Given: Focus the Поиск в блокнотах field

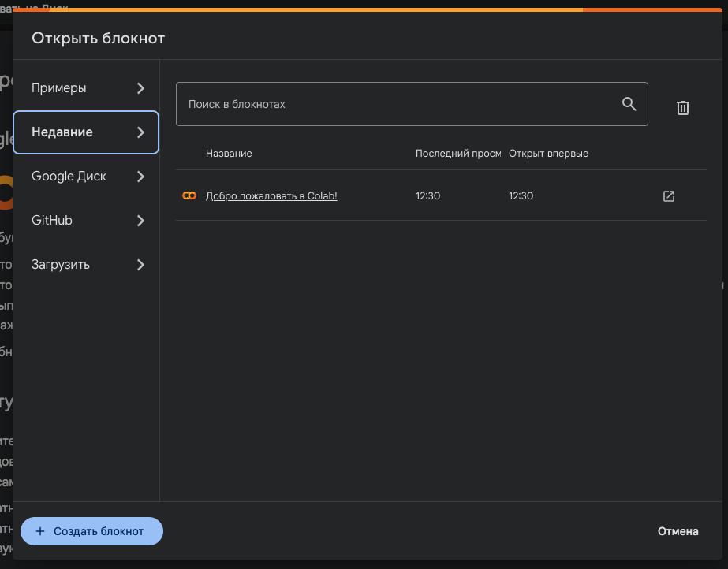Looking at the screenshot, I should (x=394, y=104).
